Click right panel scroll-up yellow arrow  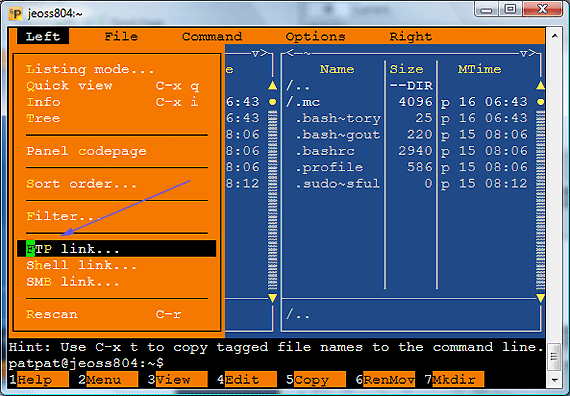pos(540,85)
